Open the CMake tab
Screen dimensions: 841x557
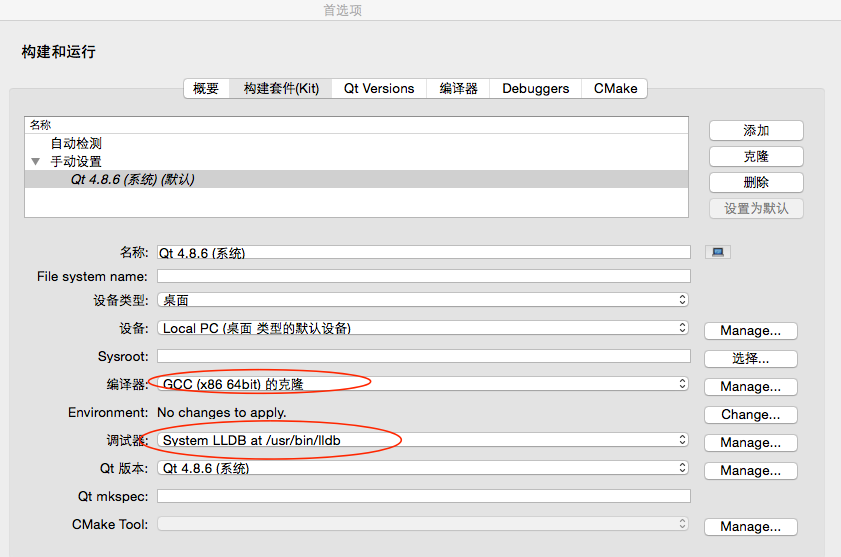615,89
